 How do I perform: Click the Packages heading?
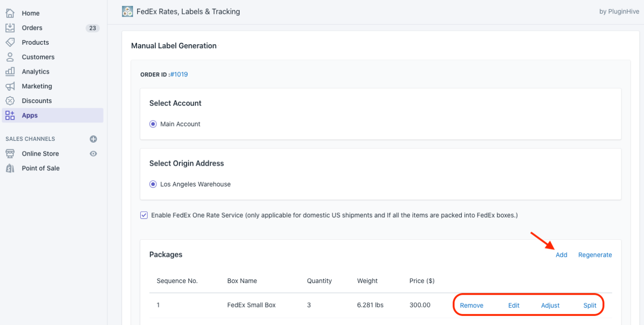[x=166, y=255]
